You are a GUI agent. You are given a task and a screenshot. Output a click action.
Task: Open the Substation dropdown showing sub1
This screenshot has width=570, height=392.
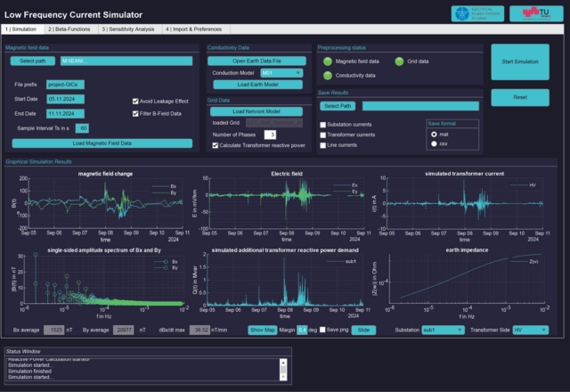443,330
